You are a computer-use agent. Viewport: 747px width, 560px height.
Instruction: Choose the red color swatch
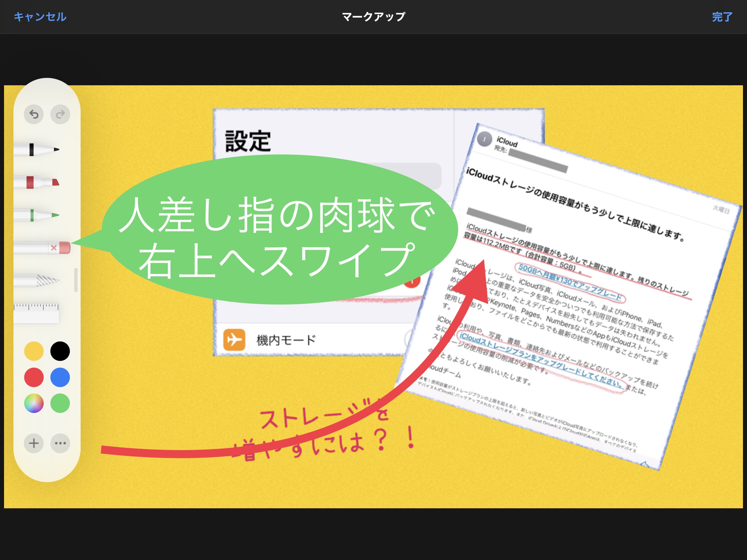pos(34,377)
